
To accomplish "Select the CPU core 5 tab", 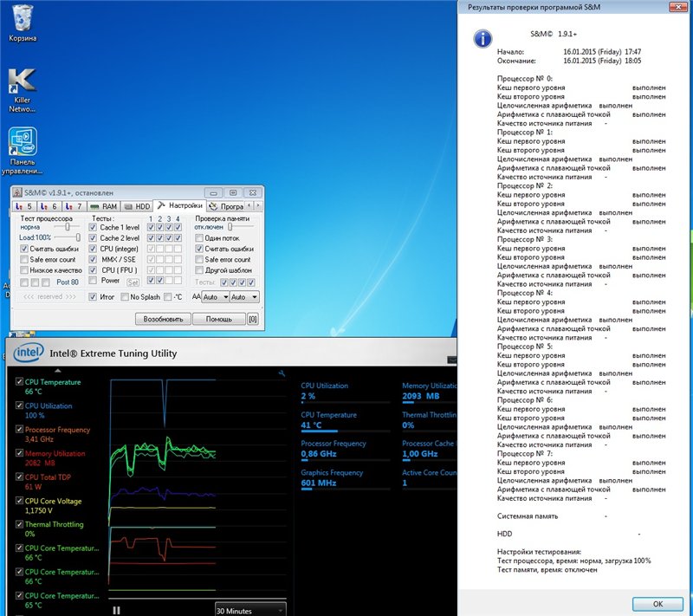I will (25, 206).
